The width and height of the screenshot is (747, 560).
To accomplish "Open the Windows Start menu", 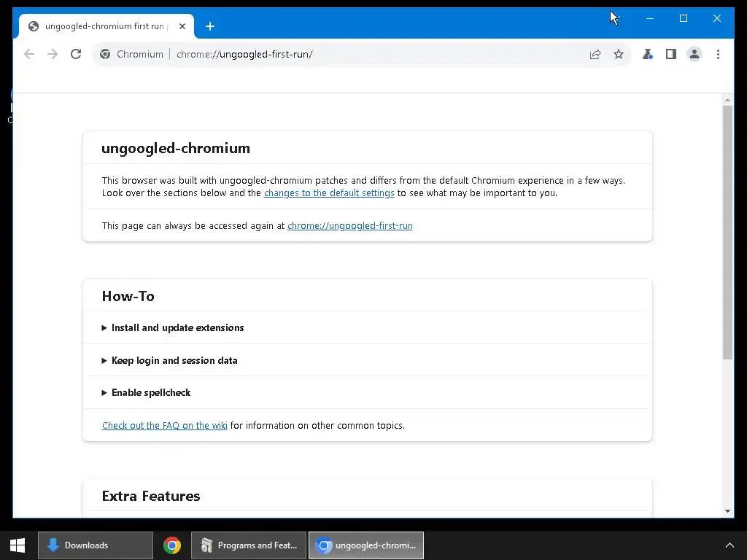I will [18, 545].
